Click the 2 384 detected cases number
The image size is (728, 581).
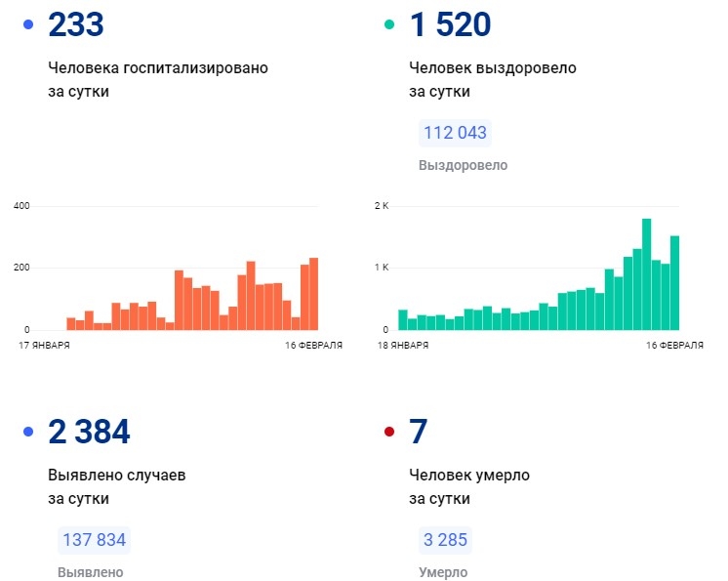(88, 432)
